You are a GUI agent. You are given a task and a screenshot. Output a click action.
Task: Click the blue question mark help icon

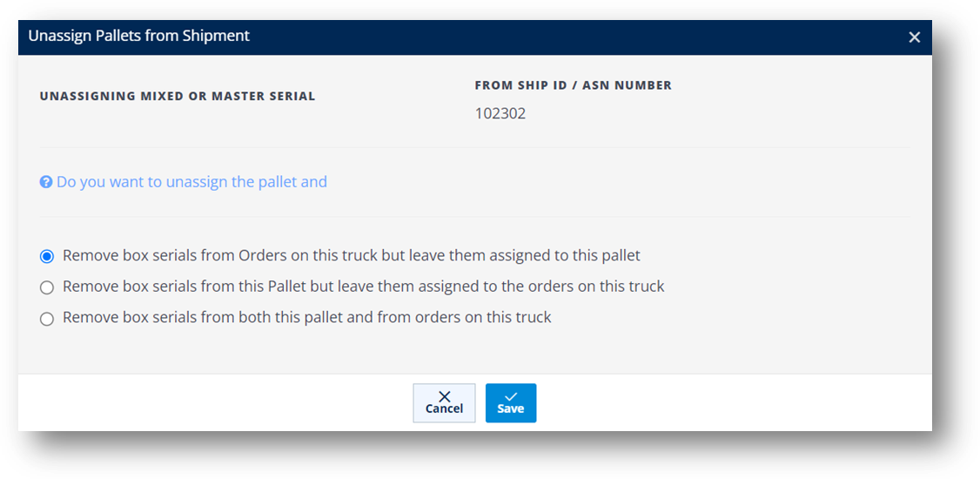45,183
